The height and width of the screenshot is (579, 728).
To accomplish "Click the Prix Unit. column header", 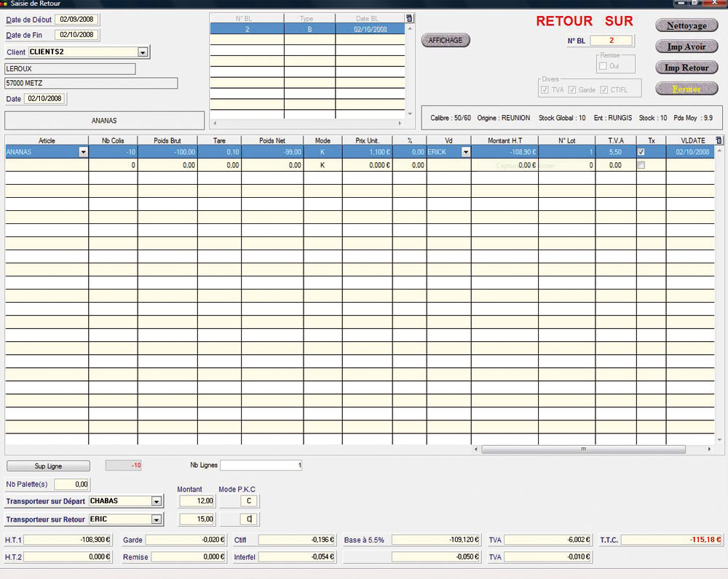I will 367,140.
